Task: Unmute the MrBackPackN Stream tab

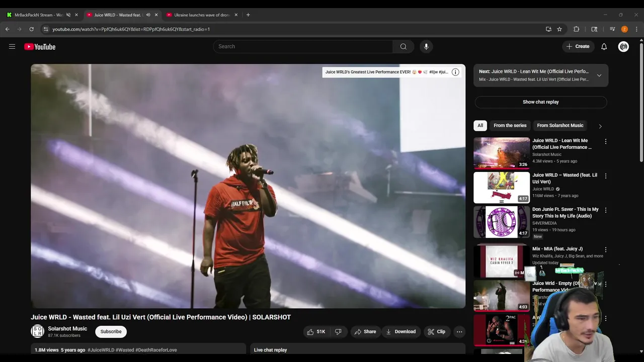Action: point(68,15)
